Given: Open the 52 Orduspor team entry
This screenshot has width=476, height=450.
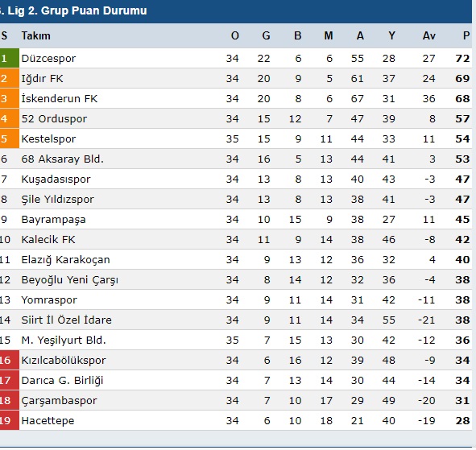Looking at the screenshot, I should tap(54, 118).
